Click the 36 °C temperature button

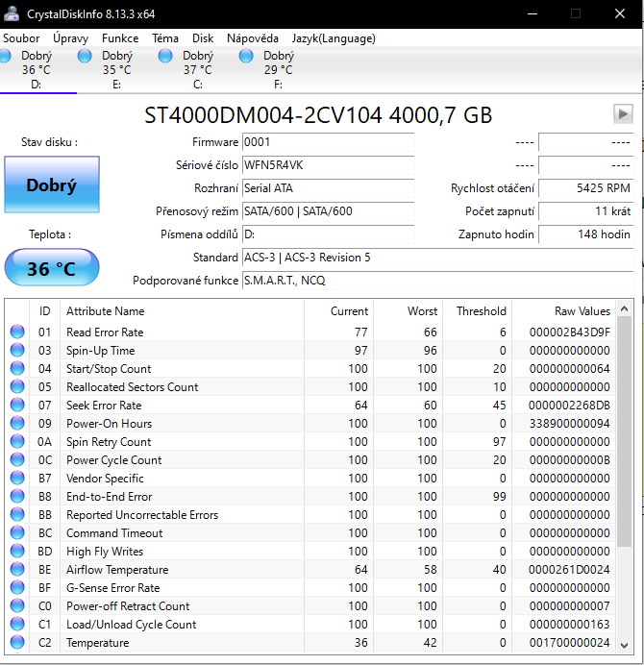coord(52,267)
